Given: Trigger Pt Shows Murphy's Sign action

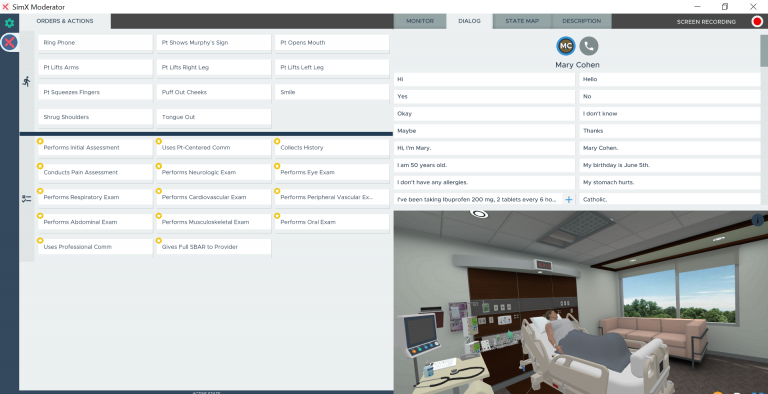Looking at the screenshot, I should (214, 43).
